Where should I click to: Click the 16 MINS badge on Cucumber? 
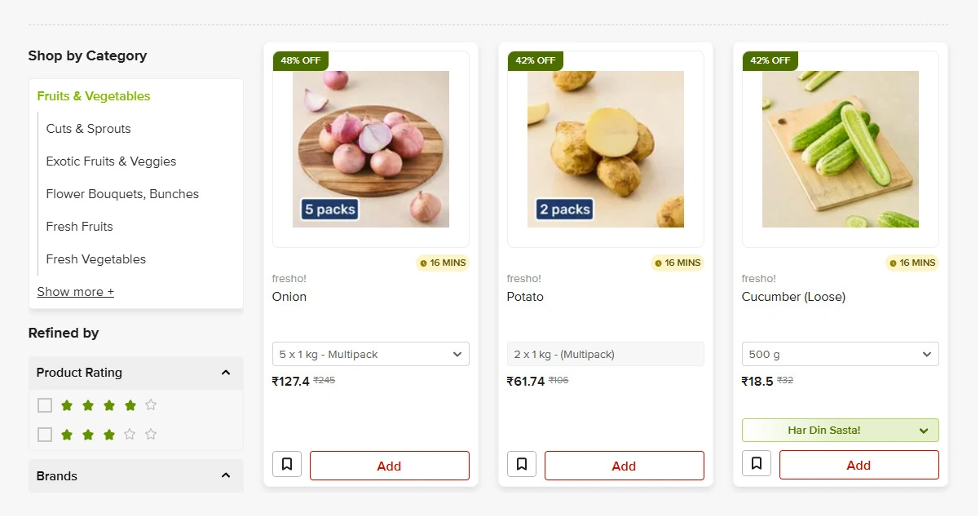tap(912, 263)
